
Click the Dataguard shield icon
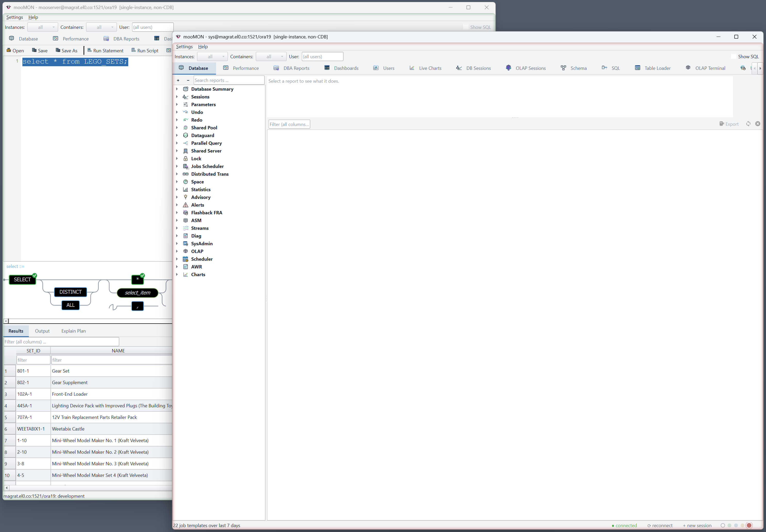tap(186, 135)
